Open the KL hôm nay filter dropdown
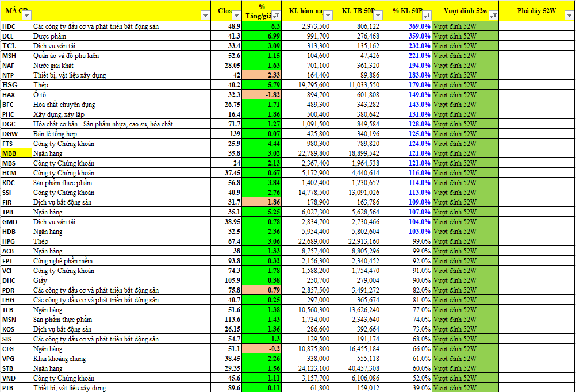 327,16
